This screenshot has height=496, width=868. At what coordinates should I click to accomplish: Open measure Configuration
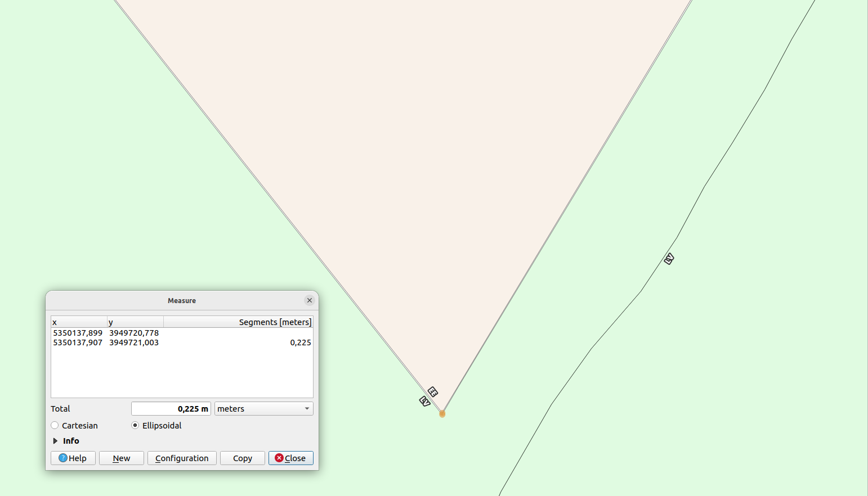click(182, 458)
